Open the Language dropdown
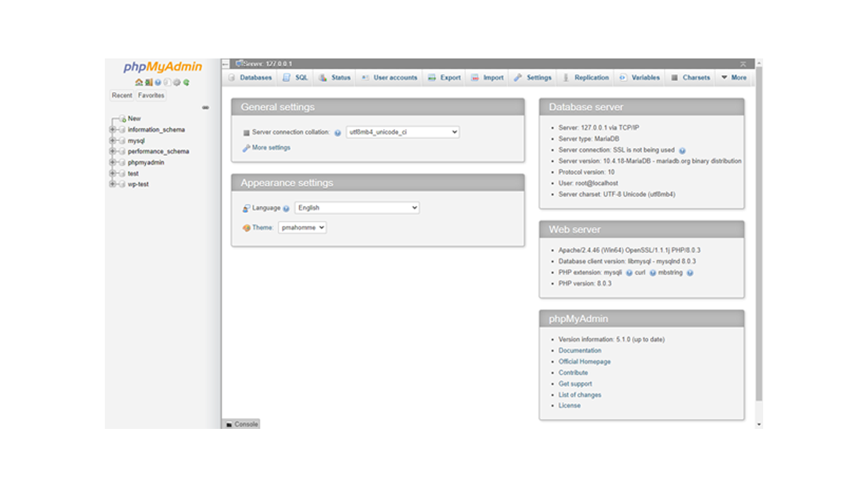The image size is (868, 488). (x=356, y=208)
